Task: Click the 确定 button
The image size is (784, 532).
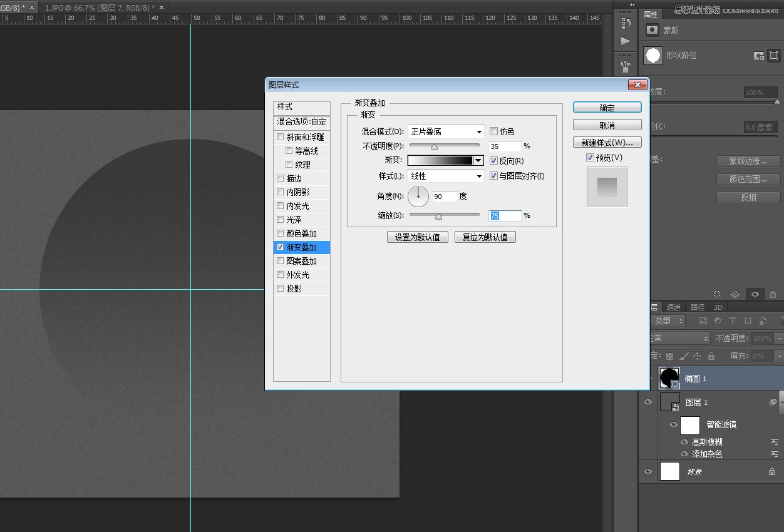Action: pyautogui.click(x=607, y=106)
